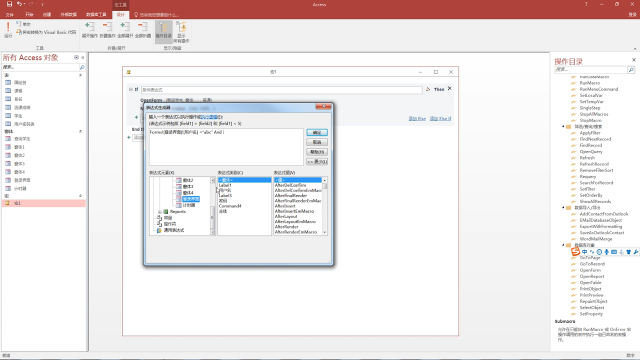Open navigation pane category dropdown arrow
This screenshot has height=360, width=640.
coord(76,58)
